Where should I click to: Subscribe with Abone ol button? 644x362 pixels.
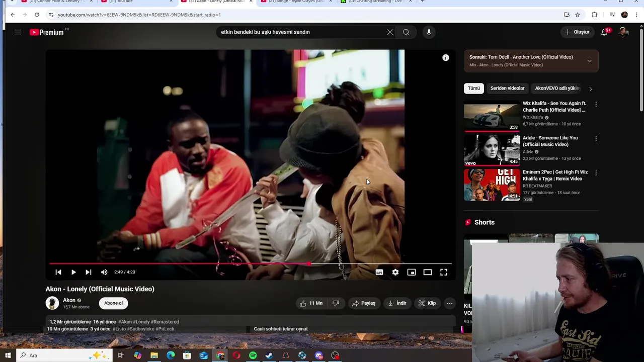(114, 303)
